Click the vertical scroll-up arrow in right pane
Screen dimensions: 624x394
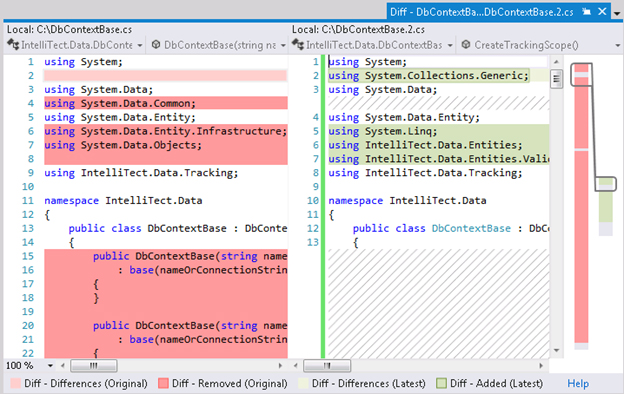pos(556,62)
